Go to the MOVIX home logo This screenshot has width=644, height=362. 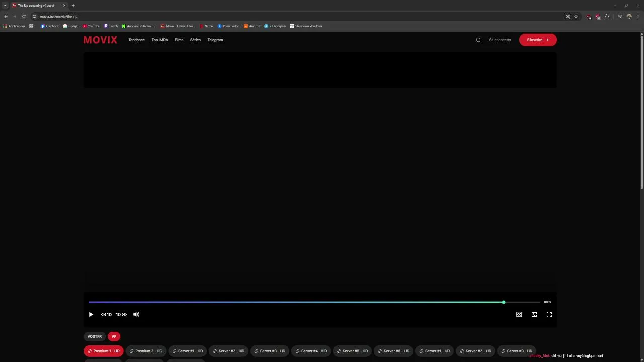(x=100, y=40)
